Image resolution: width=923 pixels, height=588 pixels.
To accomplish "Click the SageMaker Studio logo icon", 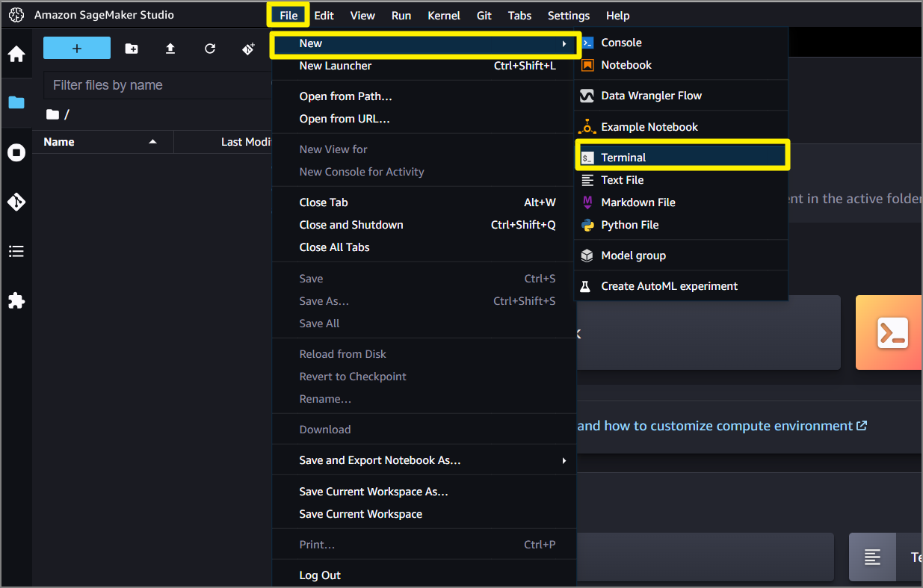I will (x=16, y=15).
